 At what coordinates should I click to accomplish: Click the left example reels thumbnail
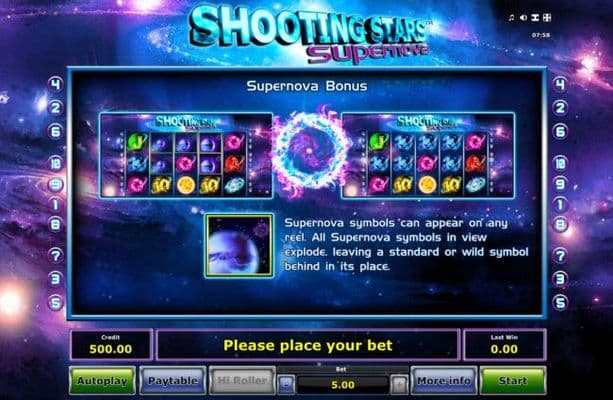point(186,156)
